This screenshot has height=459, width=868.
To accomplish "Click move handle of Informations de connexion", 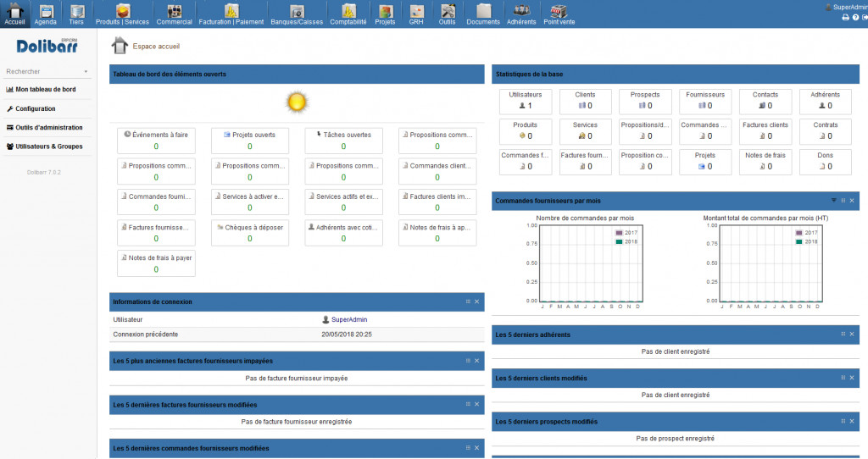I will (468, 301).
